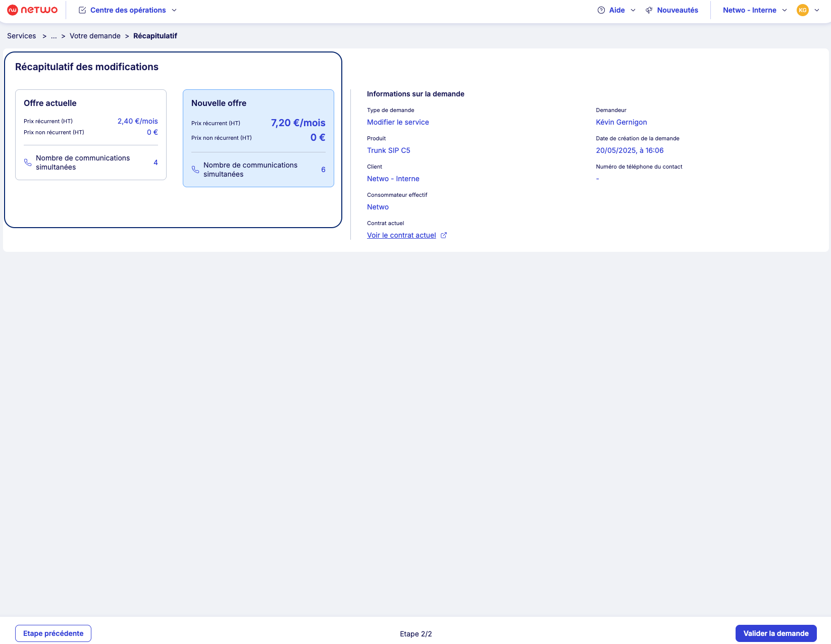831x644 pixels.
Task: Select the Nouvelle offre card title
Action: pyautogui.click(x=219, y=103)
